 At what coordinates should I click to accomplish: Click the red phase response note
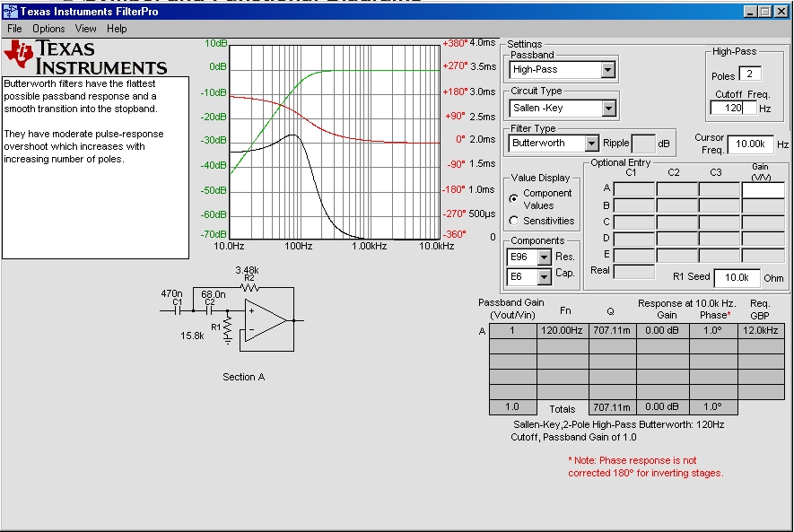pyautogui.click(x=646, y=467)
